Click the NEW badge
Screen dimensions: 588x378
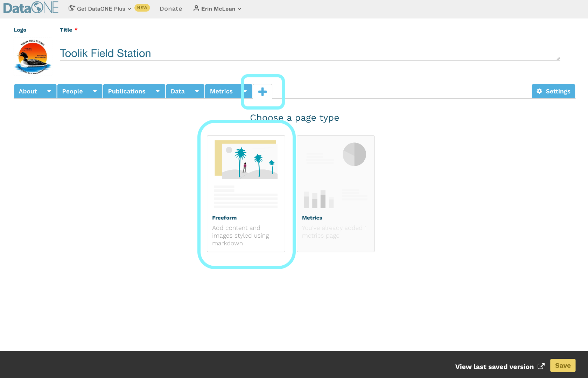(142, 8)
